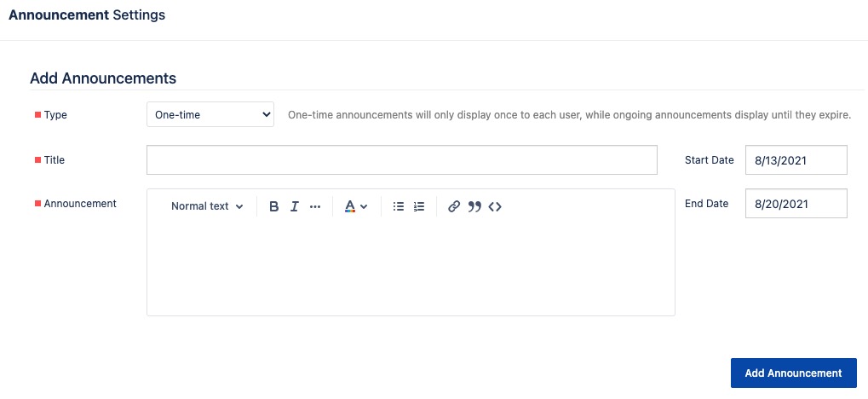The height and width of the screenshot is (399, 868).
Task: Click the text color A icon
Action: tap(350, 206)
